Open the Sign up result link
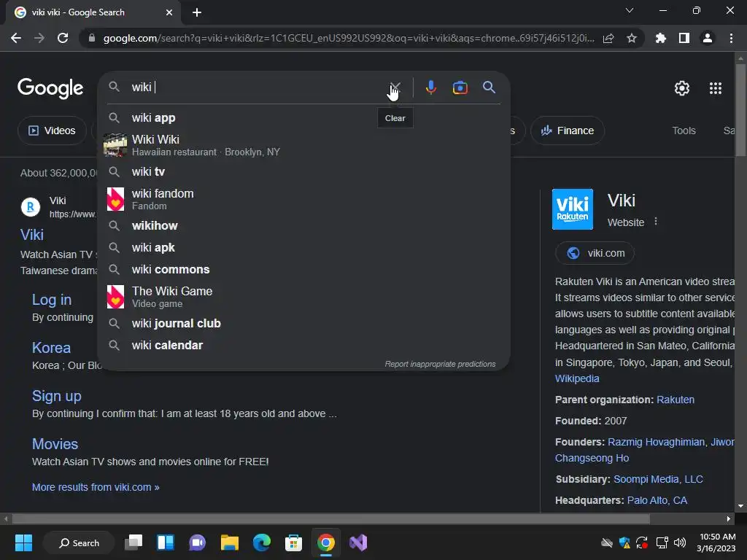Viewport: 747px width, 560px height. [57, 396]
